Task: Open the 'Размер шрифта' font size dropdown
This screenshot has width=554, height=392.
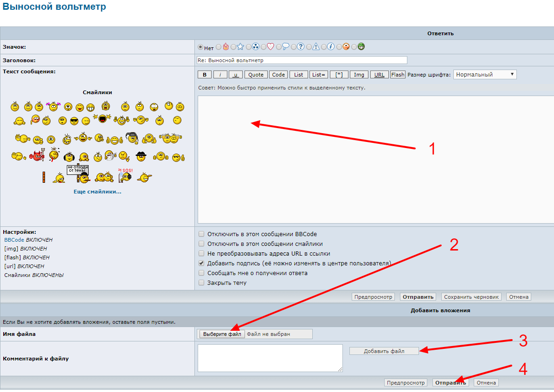Action: pyautogui.click(x=485, y=75)
